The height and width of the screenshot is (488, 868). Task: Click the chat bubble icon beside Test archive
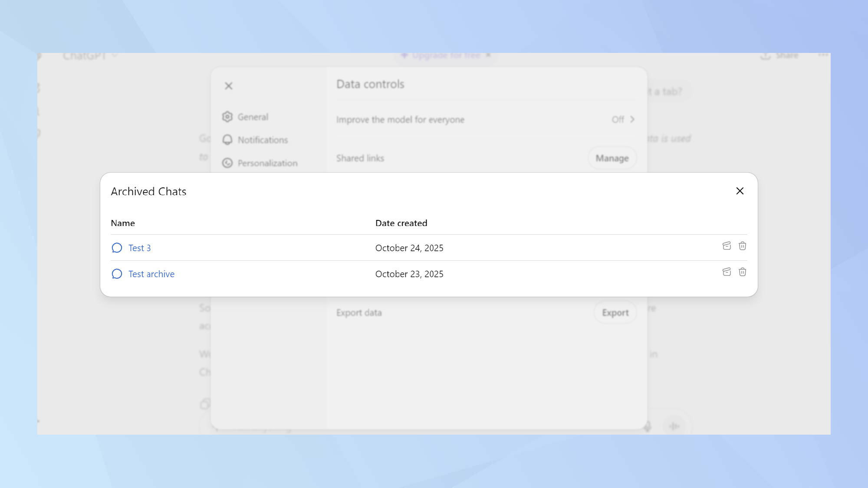117,274
